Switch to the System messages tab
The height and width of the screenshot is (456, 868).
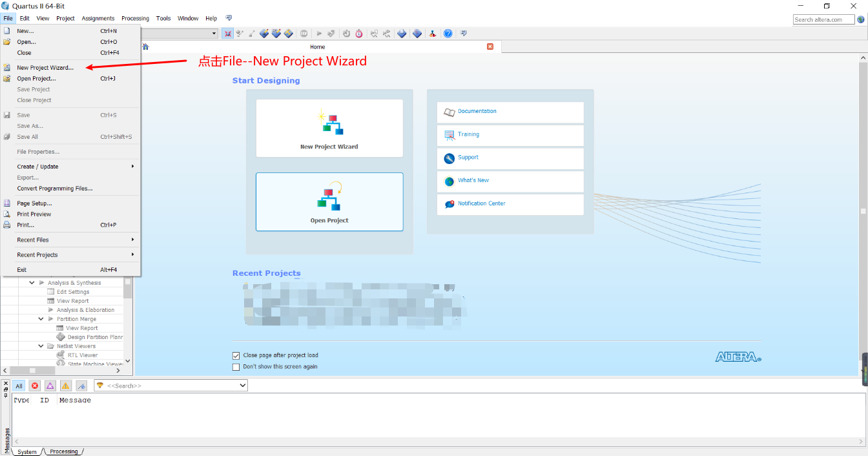27,451
